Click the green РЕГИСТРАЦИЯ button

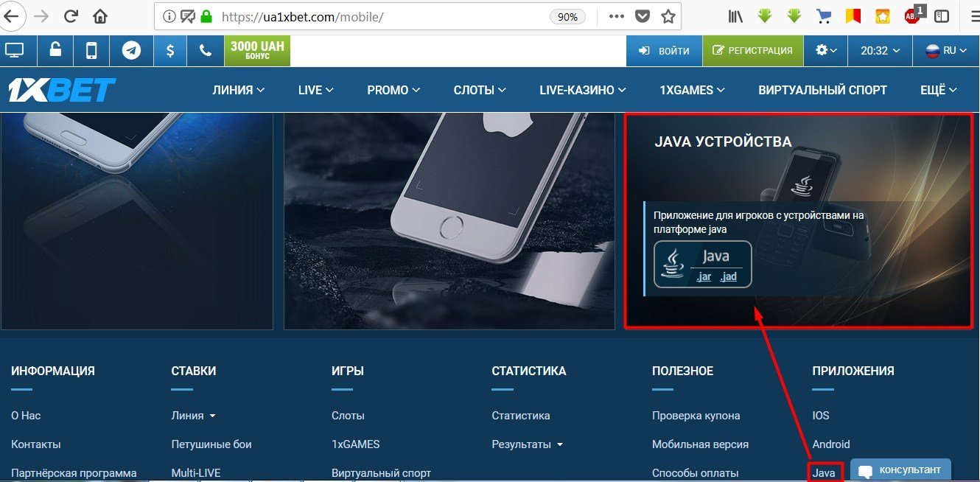coord(752,51)
